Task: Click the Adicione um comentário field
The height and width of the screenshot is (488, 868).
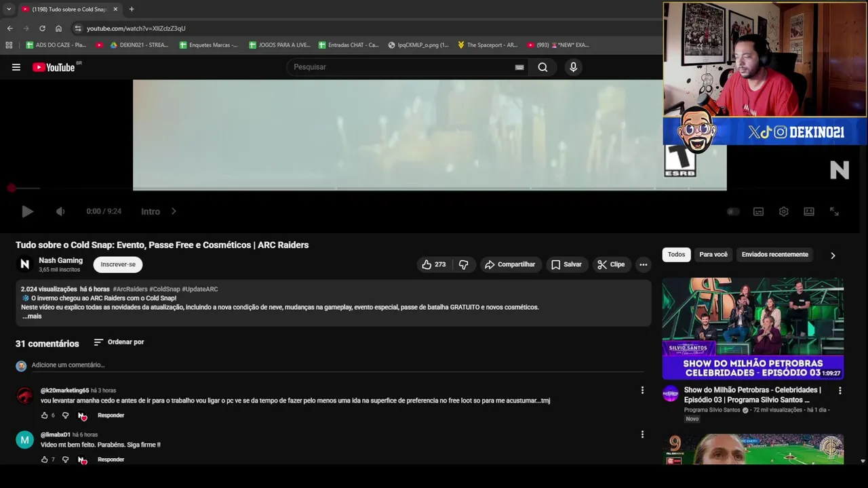Action: coord(337,365)
